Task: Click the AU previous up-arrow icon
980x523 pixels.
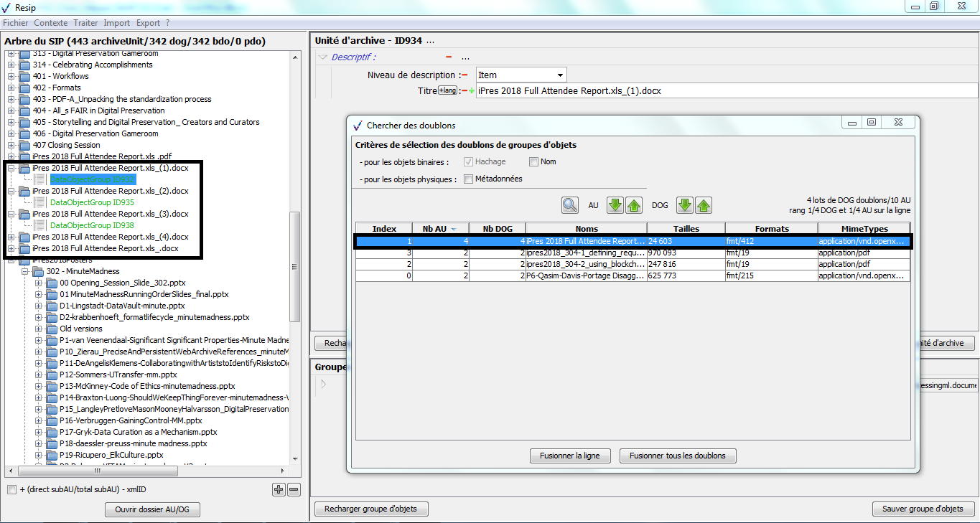Action: pyautogui.click(x=633, y=205)
